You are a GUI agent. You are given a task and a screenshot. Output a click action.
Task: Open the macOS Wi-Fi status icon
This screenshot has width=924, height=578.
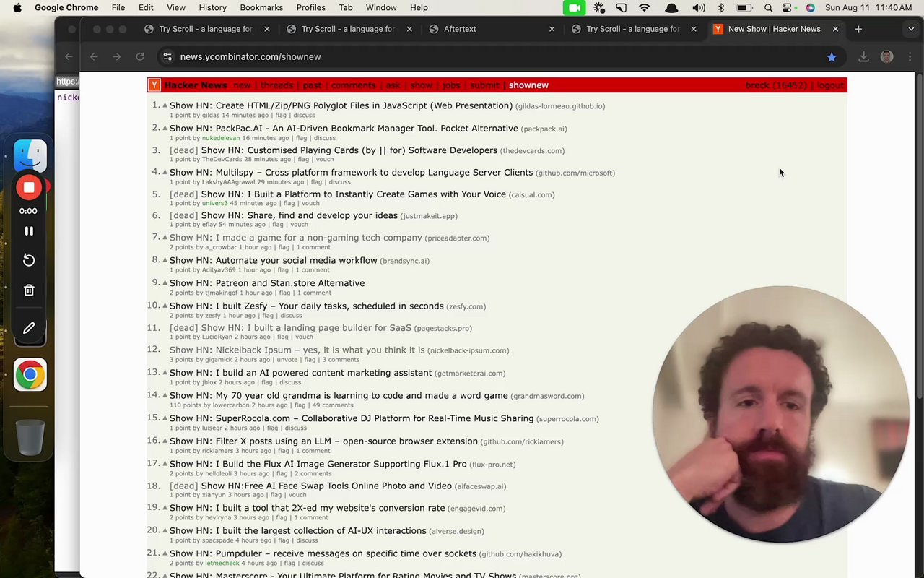(645, 7)
